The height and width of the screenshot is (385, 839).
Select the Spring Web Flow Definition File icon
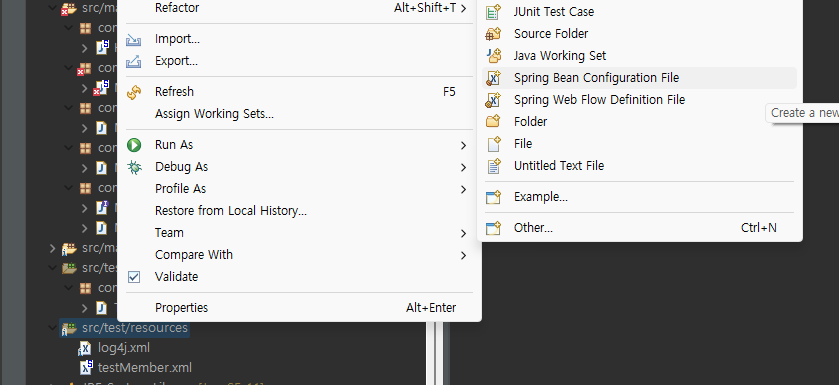(493, 100)
